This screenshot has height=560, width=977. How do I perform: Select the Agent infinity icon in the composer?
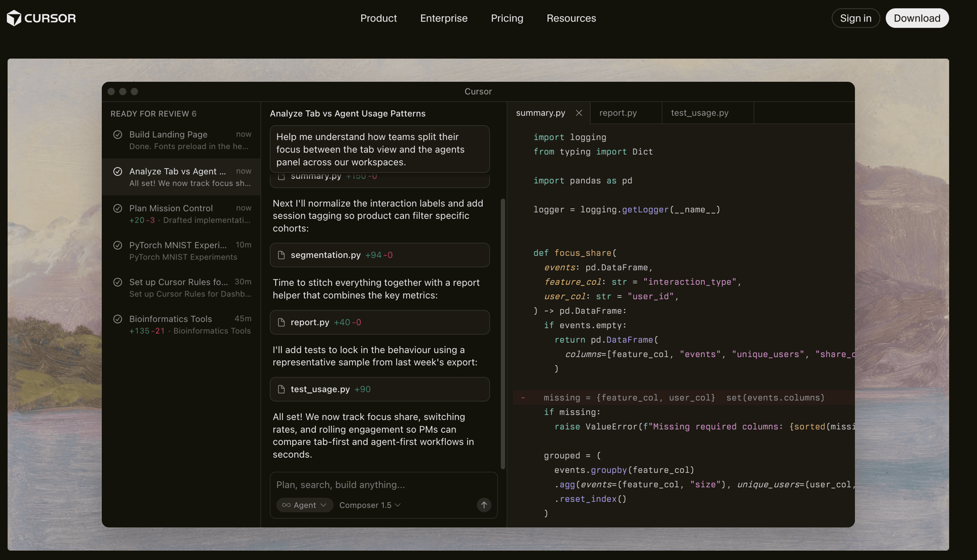[x=286, y=505]
